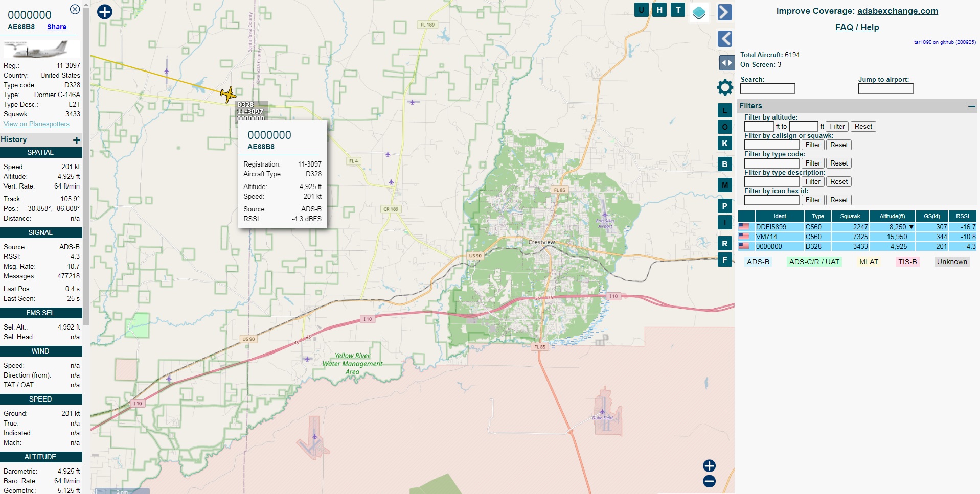Toggle the U map button
Viewport: 980px width, 494px height.
click(x=642, y=10)
